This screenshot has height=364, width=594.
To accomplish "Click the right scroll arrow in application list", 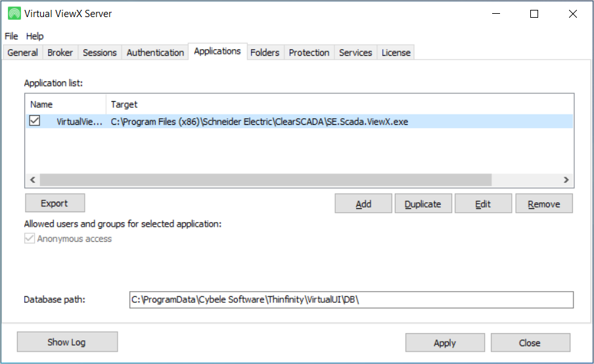I will 566,180.
